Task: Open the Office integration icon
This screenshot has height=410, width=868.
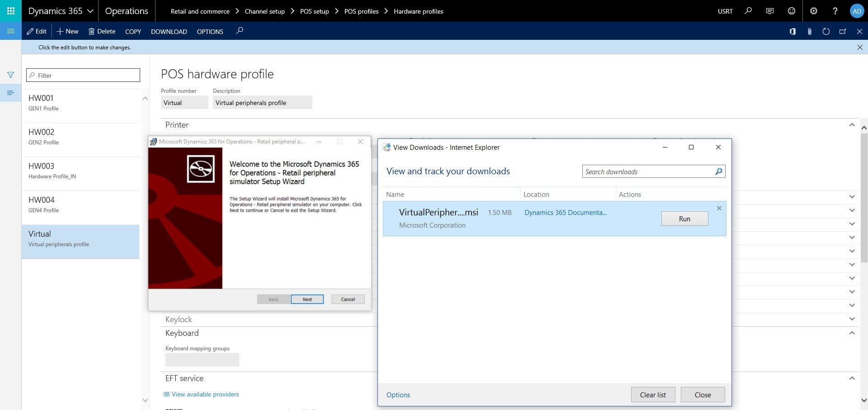Action: (x=793, y=31)
